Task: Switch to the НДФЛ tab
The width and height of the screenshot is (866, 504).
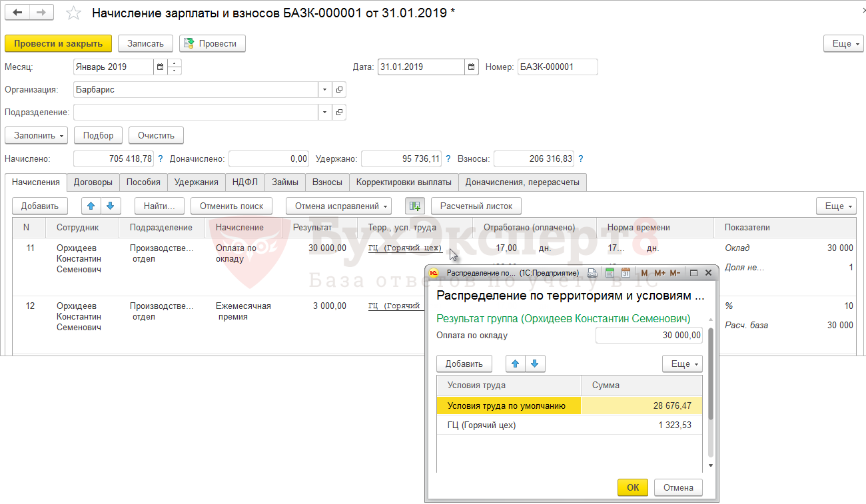Action: (x=245, y=182)
